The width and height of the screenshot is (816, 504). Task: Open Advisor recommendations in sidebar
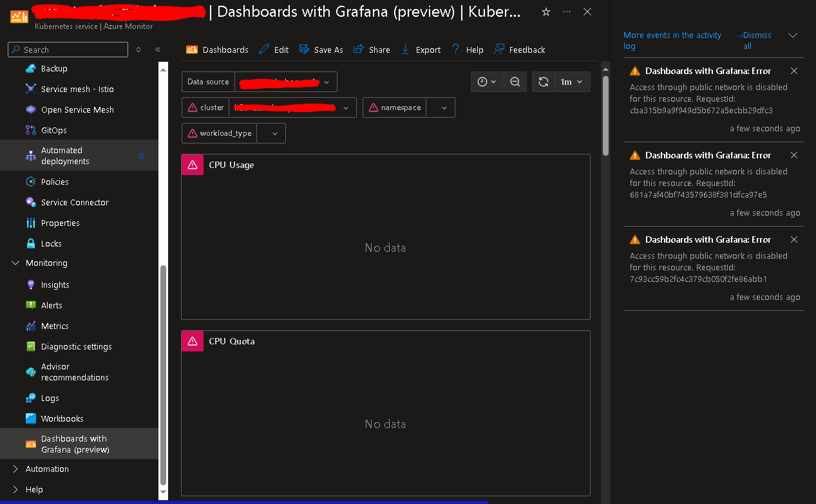[75, 372]
